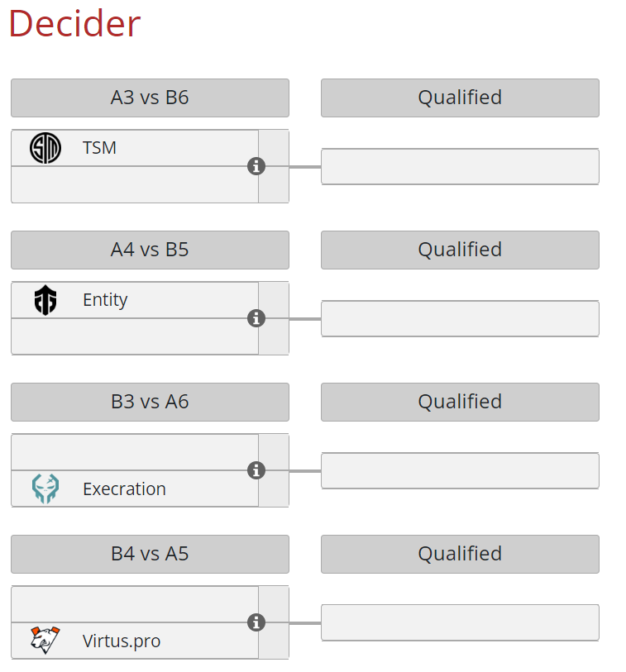
Task: Open the Virtus.pro team link
Action: click(122, 641)
